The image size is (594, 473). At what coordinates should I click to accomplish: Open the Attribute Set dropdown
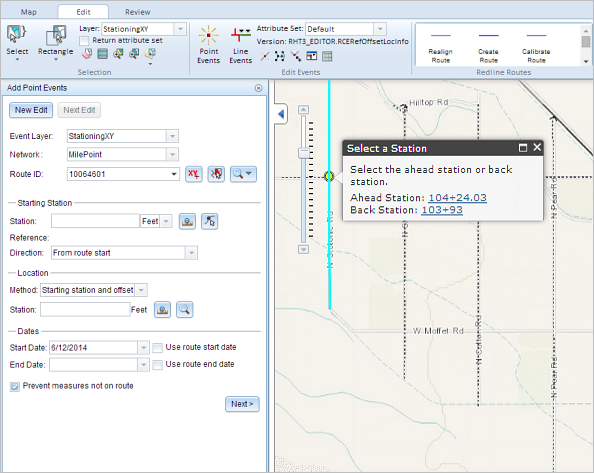pos(380,29)
